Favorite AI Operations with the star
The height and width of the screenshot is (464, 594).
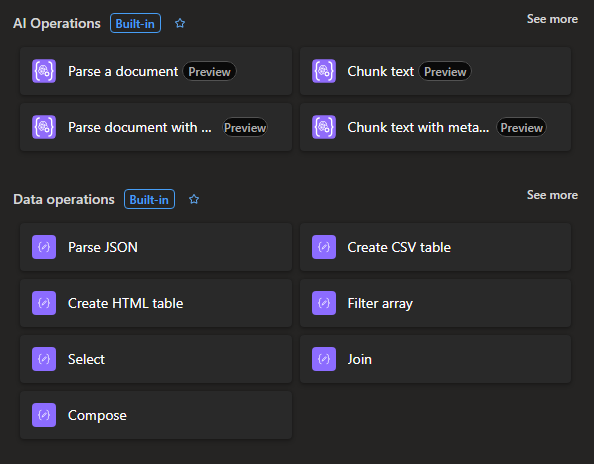coord(180,23)
